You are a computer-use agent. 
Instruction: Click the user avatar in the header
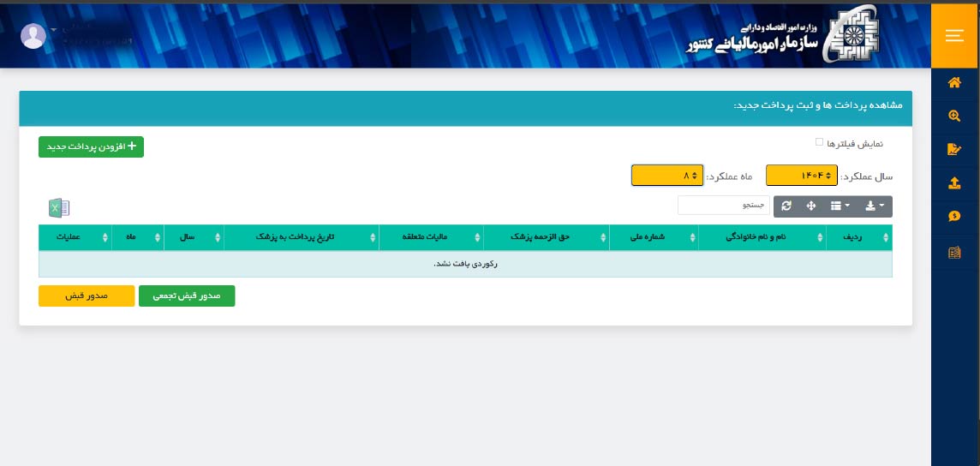click(x=33, y=36)
